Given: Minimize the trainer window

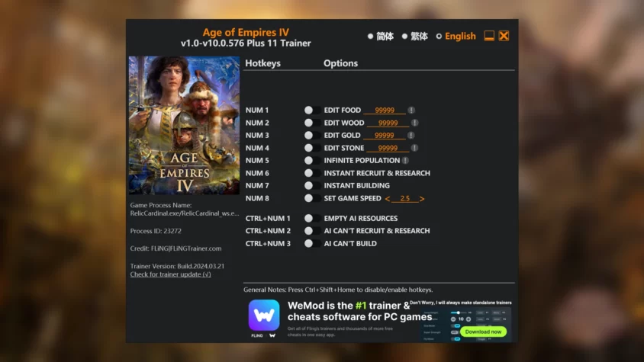Looking at the screenshot, I should (x=489, y=36).
